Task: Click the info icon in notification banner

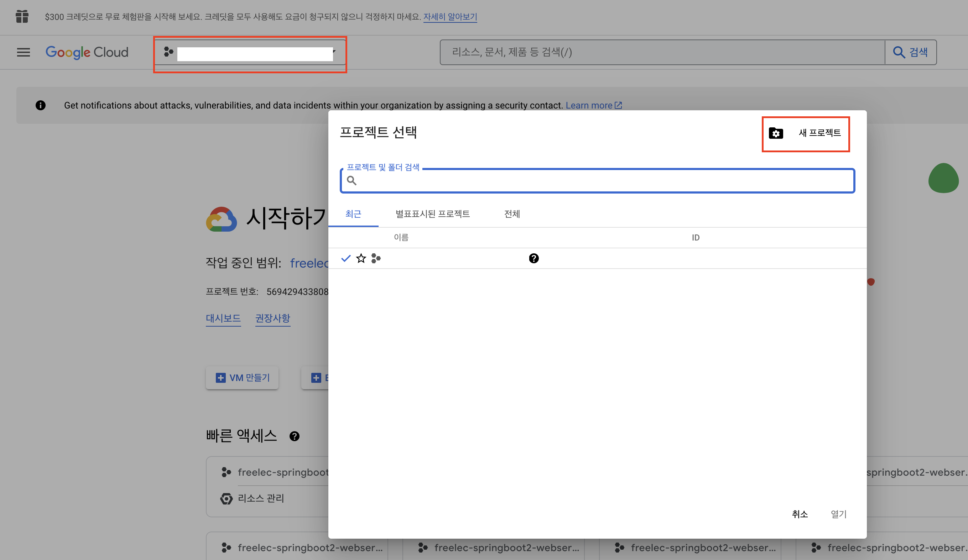Action: [x=40, y=105]
